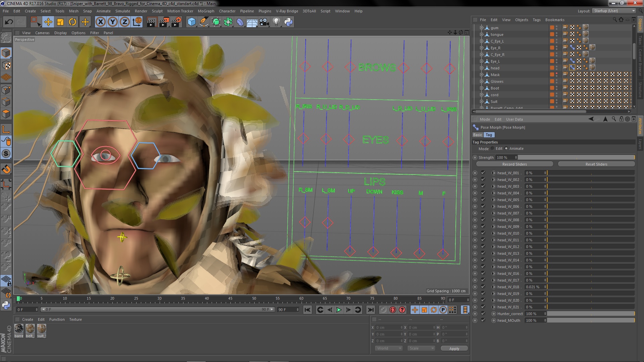Toggle the head_W_010 checkmark
Viewport: 644px width, 362px height.
coord(483,233)
